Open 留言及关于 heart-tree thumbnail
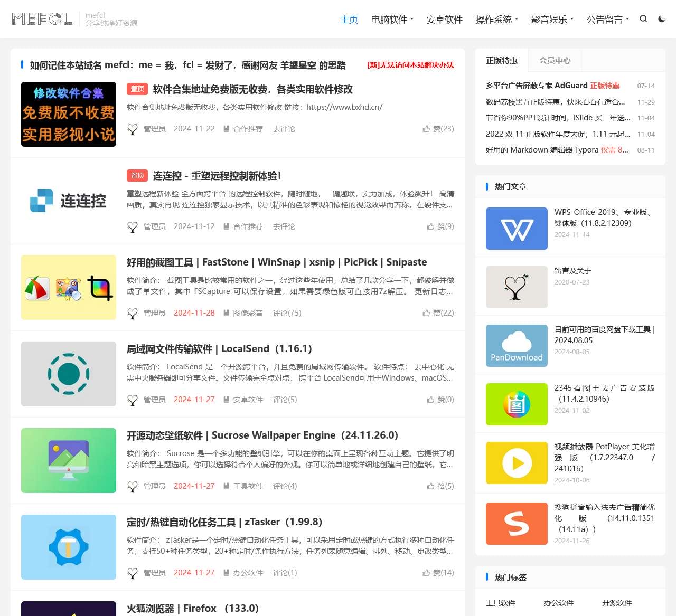The height and width of the screenshot is (616, 676). click(517, 287)
